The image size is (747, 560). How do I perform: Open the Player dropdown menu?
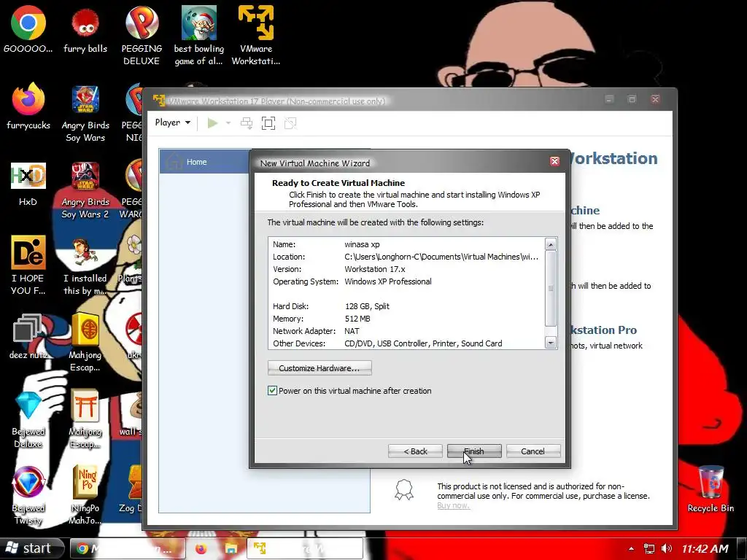[172, 122]
